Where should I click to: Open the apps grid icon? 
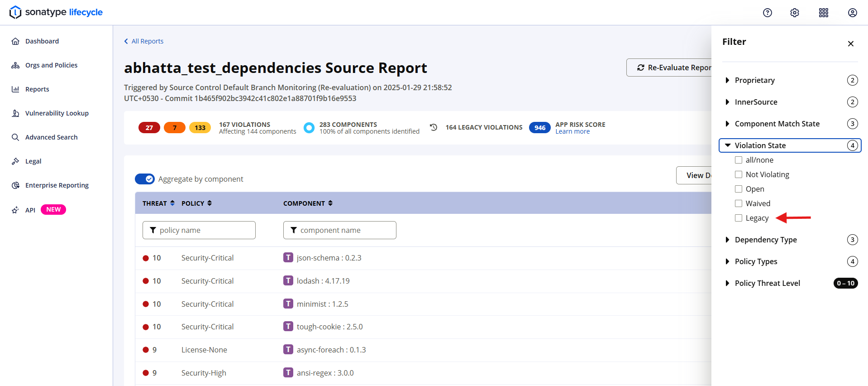[x=824, y=13]
